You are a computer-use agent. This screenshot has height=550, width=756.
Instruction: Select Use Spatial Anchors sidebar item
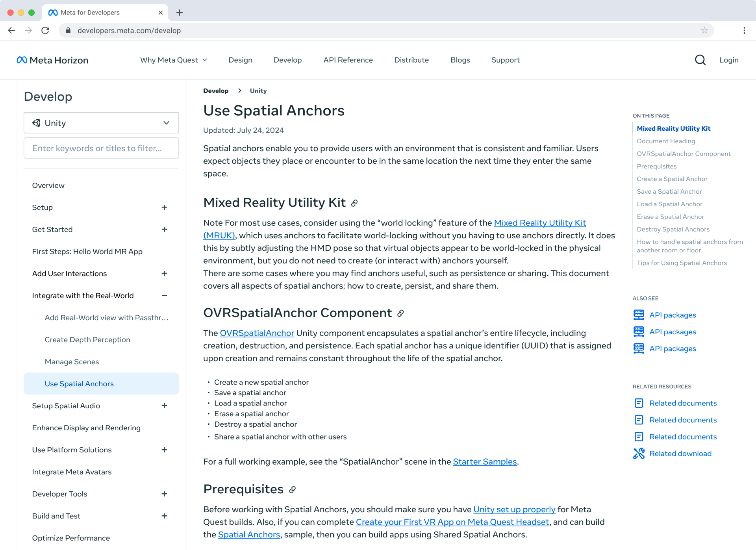[101, 384]
